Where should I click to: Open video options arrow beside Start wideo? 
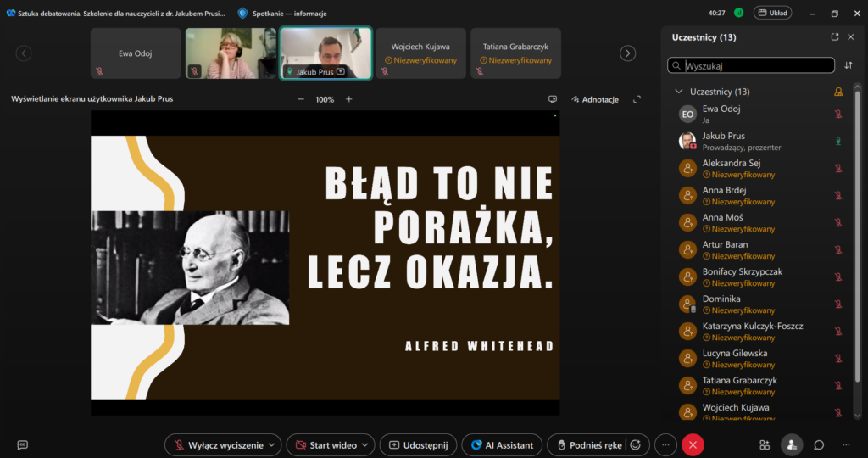pyautogui.click(x=366, y=444)
